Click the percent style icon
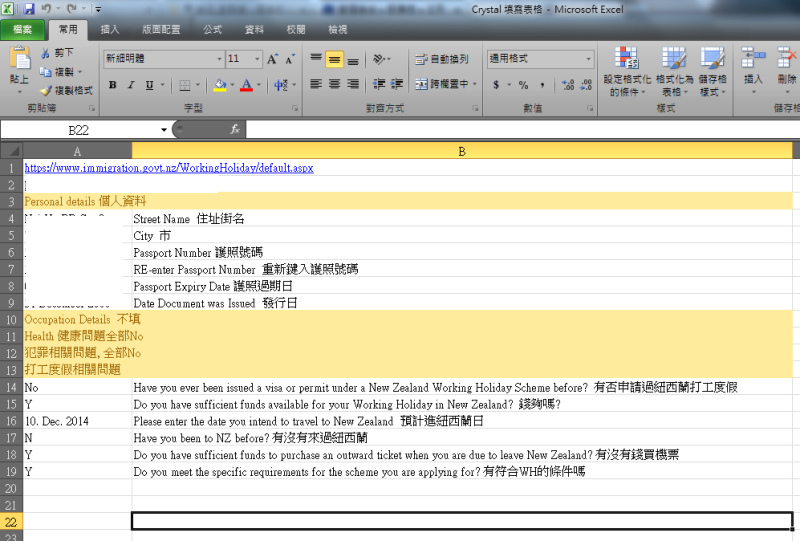Viewport: 800px width, 541px height. click(523, 85)
